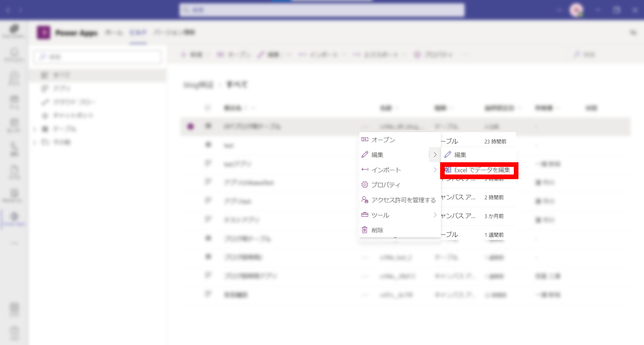Click the pencil 編集 entry in the submenu
Image resolution: width=644 pixels, height=345 pixels.
point(460,155)
